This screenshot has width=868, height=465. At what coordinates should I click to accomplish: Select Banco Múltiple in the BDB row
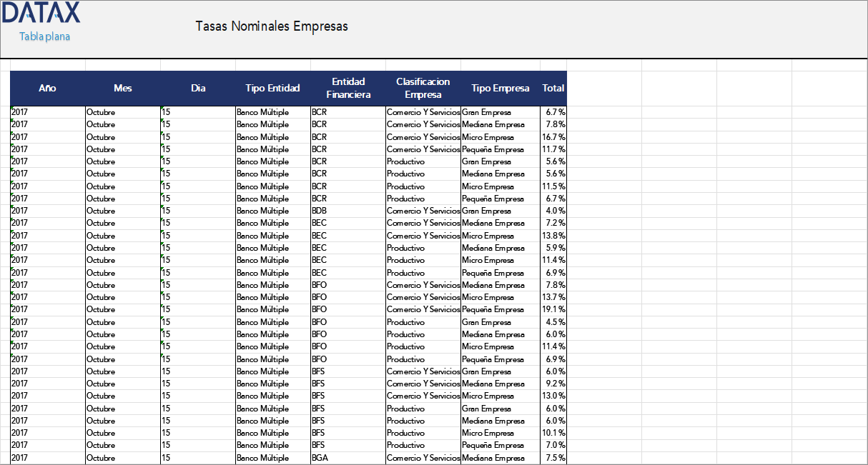(273, 211)
